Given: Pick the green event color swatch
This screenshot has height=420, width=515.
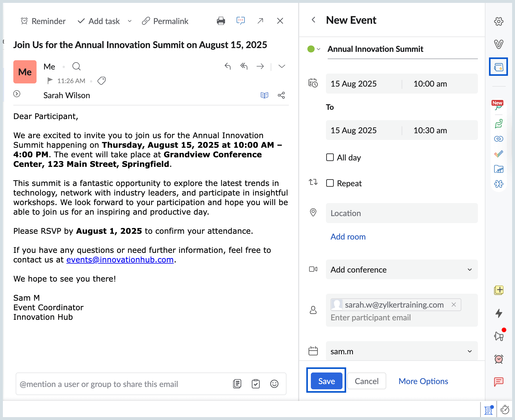Looking at the screenshot, I should tap(311, 49).
